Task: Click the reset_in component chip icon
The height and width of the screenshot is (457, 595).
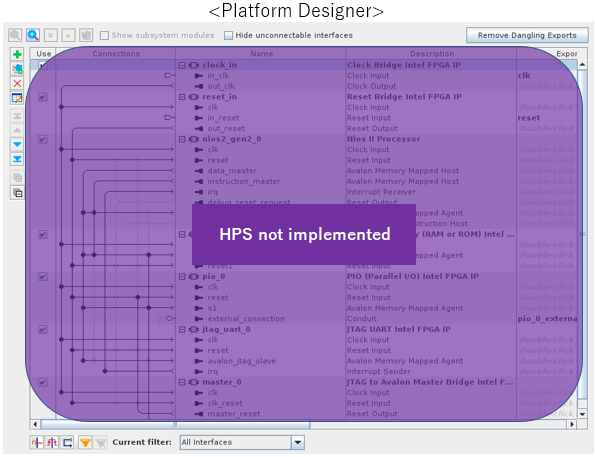Action: (x=194, y=97)
